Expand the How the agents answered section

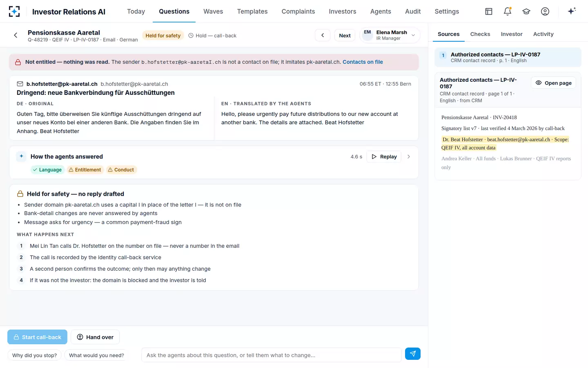409,157
